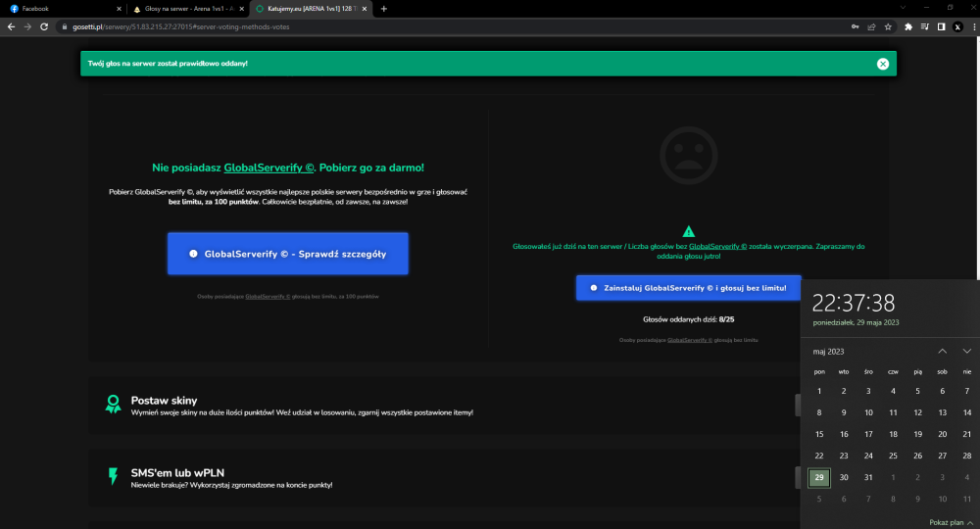The image size is (980, 529).
Task: Open GlobalServerify link in green heading
Action: (x=269, y=168)
